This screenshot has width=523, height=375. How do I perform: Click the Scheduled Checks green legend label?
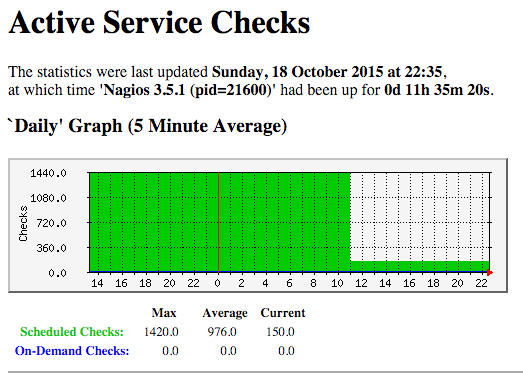coord(72,332)
